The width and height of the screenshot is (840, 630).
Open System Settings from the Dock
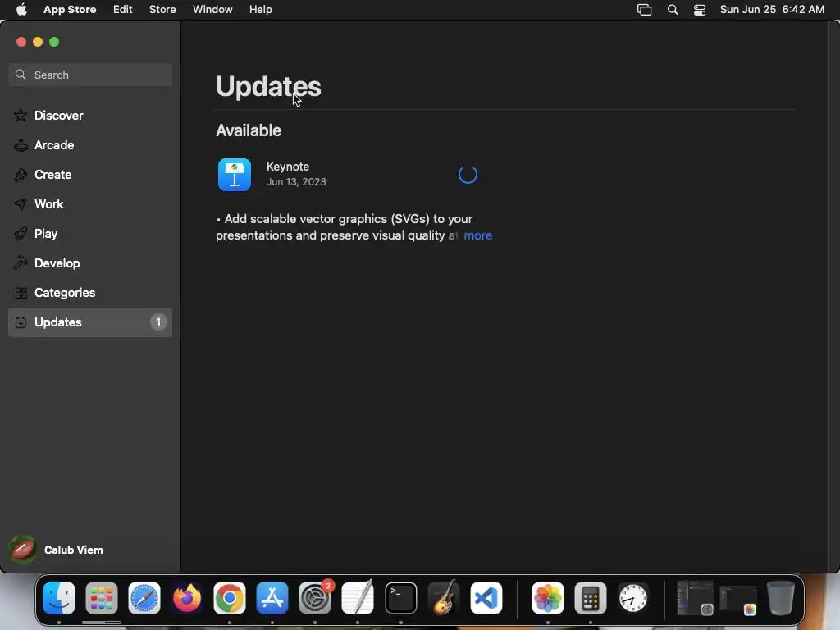point(315,598)
